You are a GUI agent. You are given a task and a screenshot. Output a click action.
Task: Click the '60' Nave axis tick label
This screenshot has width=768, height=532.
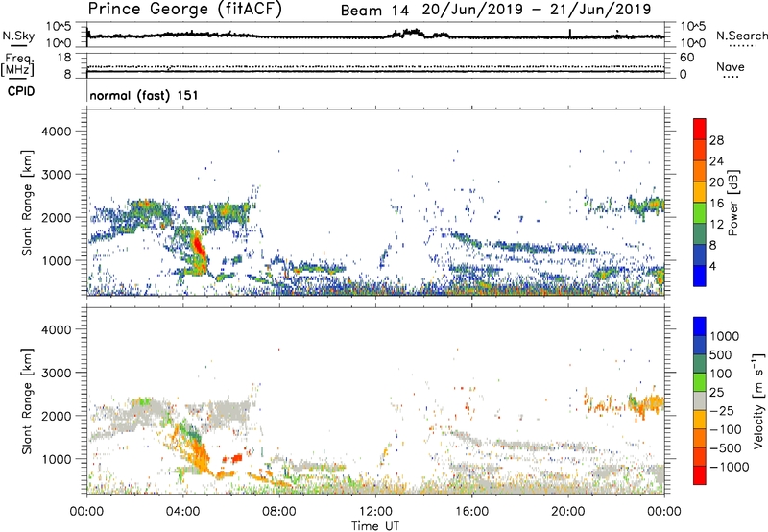[x=686, y=58]
